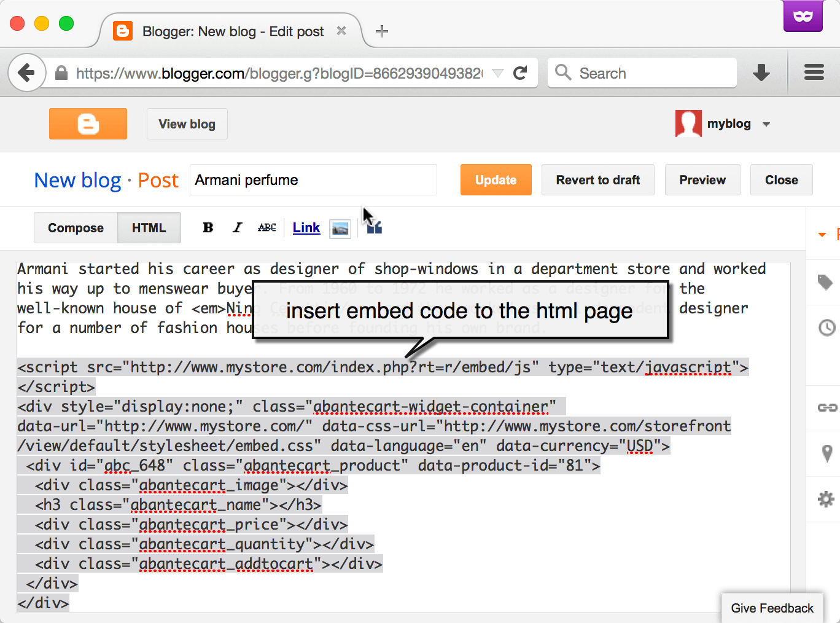Open Permalink via the chain icon
Screen dimensions: 840x623
coord(827,407)
